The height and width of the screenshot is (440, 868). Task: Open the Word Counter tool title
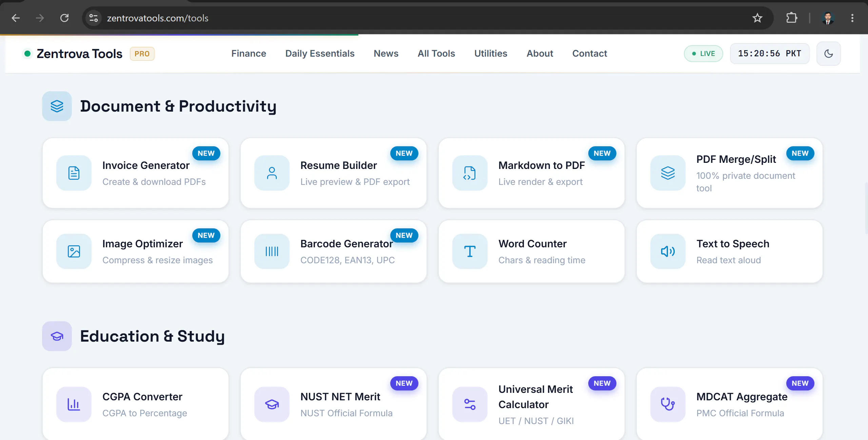point(532,244)
